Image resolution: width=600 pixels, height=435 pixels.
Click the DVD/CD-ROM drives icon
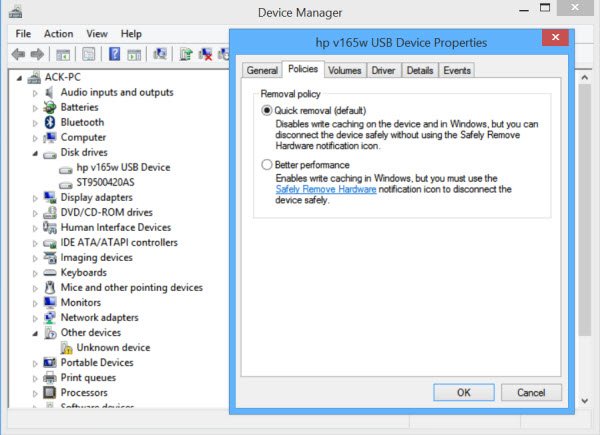click(x=50, y=212)
